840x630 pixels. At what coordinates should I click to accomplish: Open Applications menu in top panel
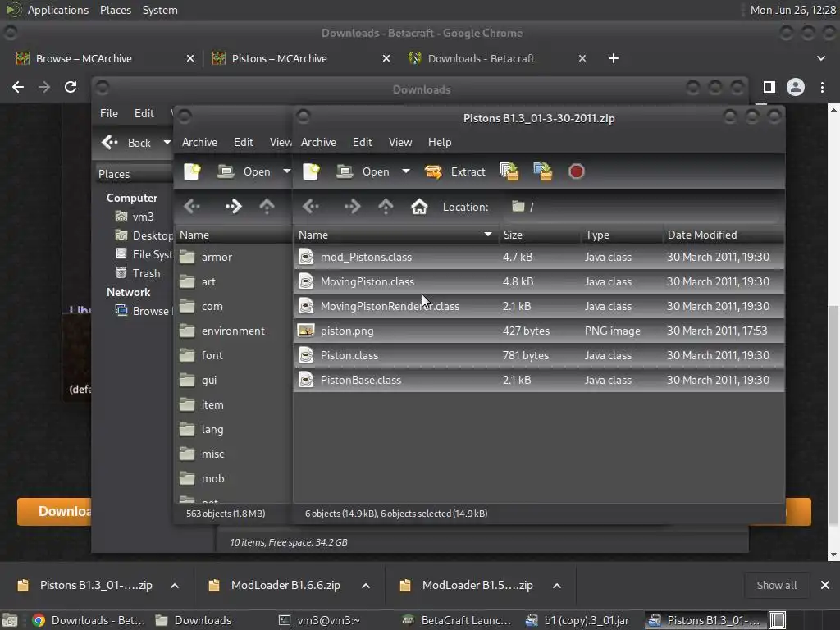tap(58, 10)
